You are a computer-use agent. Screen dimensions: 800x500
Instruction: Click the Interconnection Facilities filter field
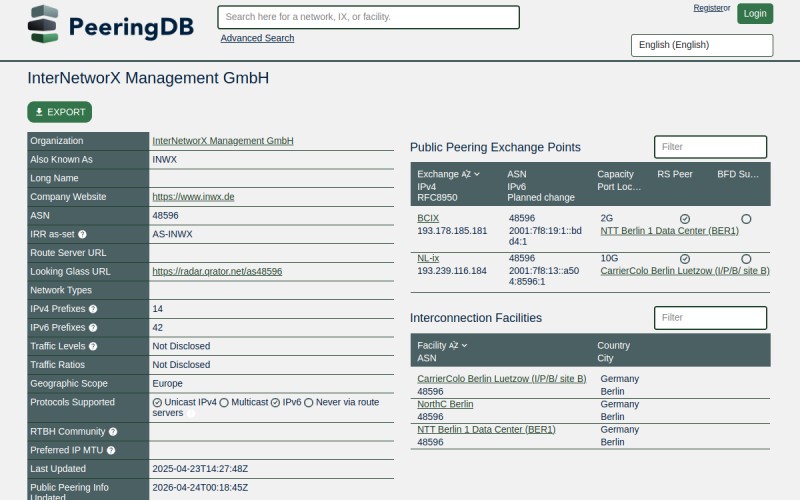click(x=710, y=318)
